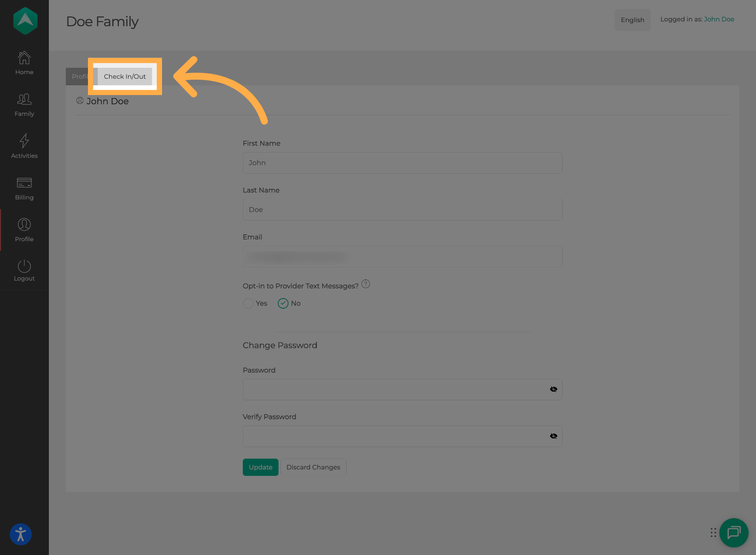This screenshot has height=555, width=756.
Task: Select the Home icon in the sidebar
Action: (24, 62)
